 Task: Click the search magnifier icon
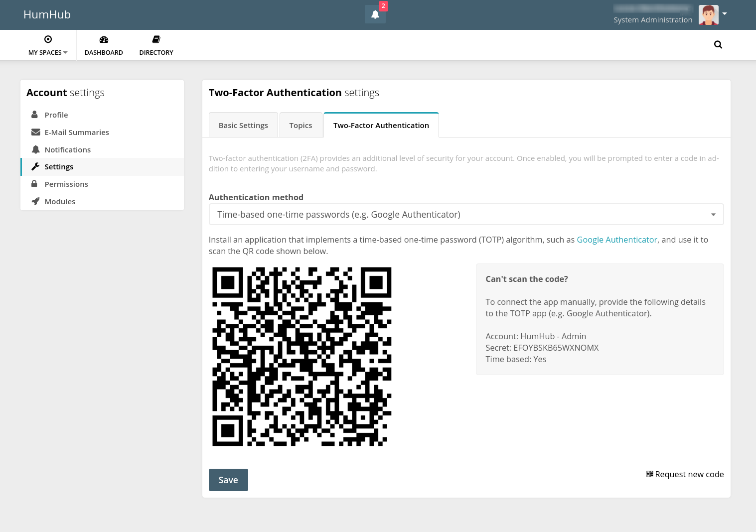(x=718, y=45)
